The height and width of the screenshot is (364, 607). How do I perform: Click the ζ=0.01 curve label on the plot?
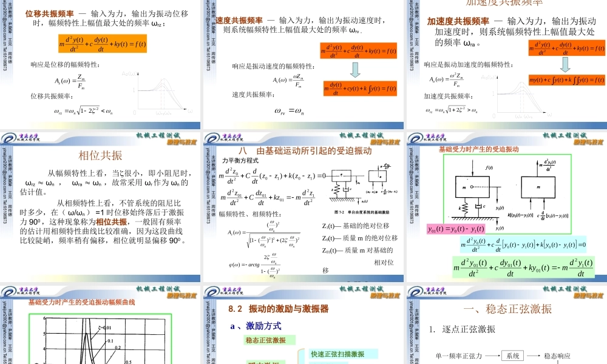104,328
